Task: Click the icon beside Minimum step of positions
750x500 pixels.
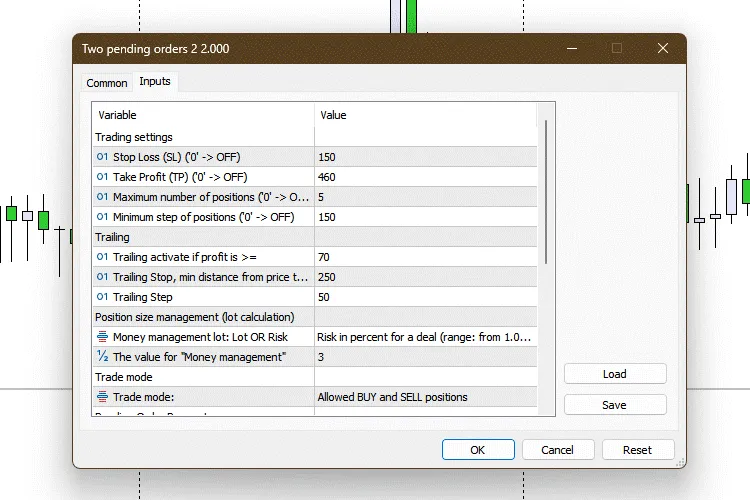Action: [102, 217]
